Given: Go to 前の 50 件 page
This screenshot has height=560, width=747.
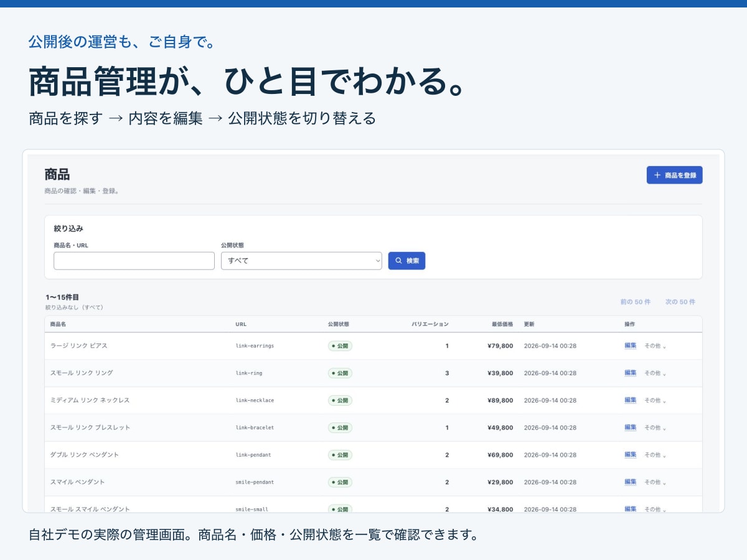Looking at the screenshot, I should click(635, 302).
